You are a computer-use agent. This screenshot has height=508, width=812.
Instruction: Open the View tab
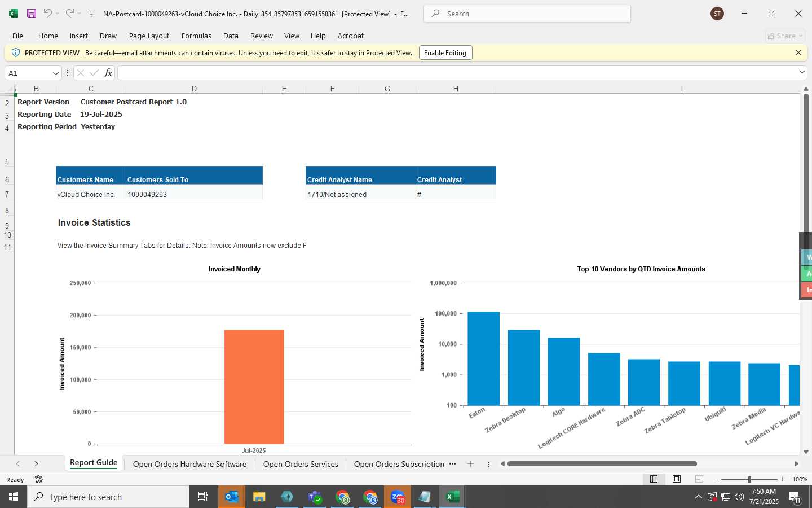[x=292, y=36]
